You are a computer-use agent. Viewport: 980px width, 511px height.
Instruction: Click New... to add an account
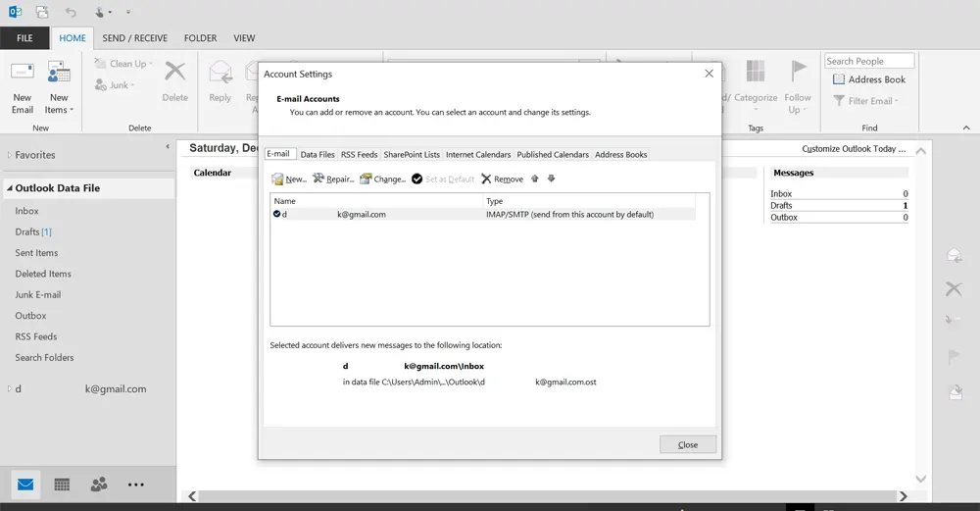[289, 179]
